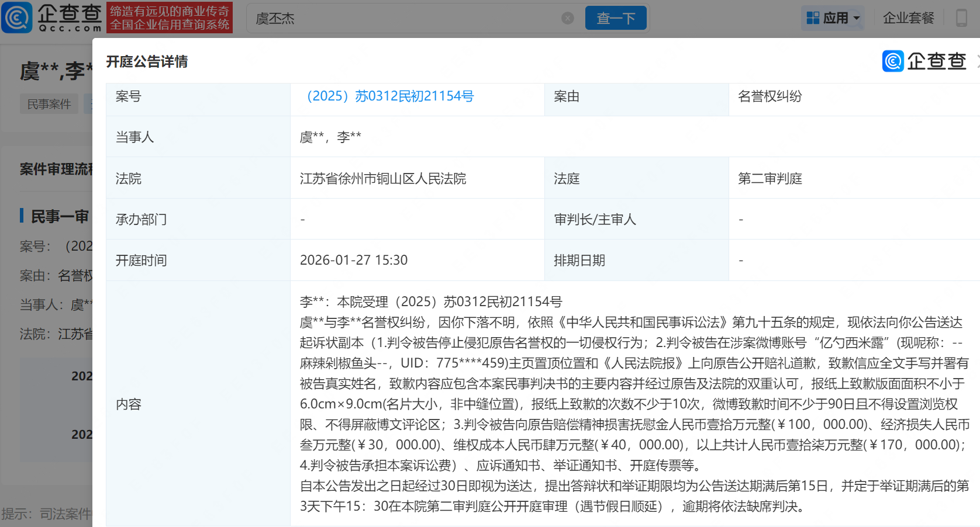The image size is (980, 527).
Task: Close the 开庭公告详情 dialog
Action: 977,62
